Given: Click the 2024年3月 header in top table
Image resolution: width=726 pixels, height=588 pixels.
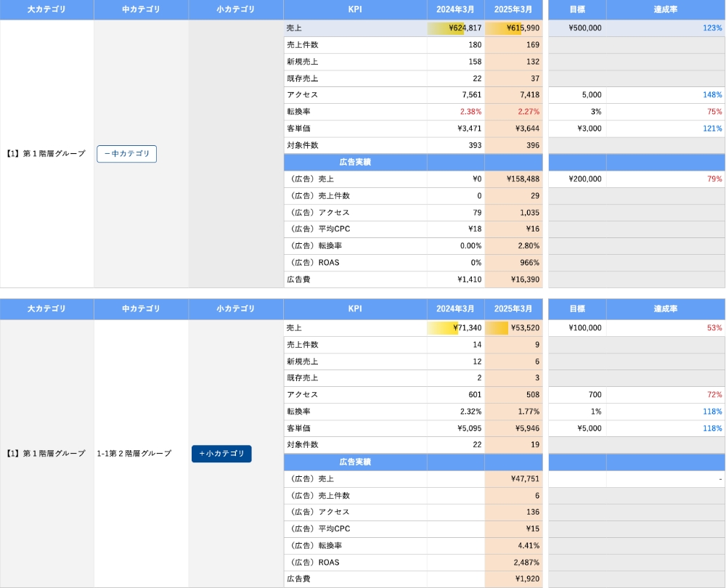Looking at the screenshot, I should pyautogui.click(x=455, y=9).
